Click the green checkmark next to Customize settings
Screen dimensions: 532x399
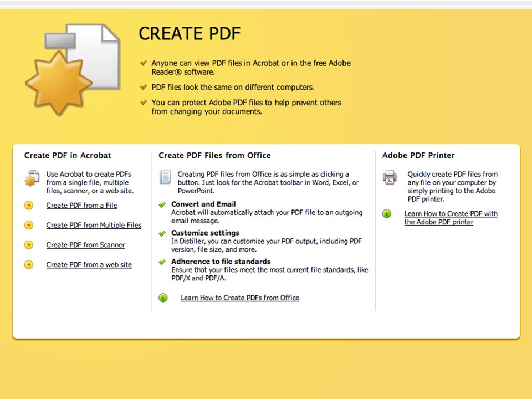[x=162, y=233]
